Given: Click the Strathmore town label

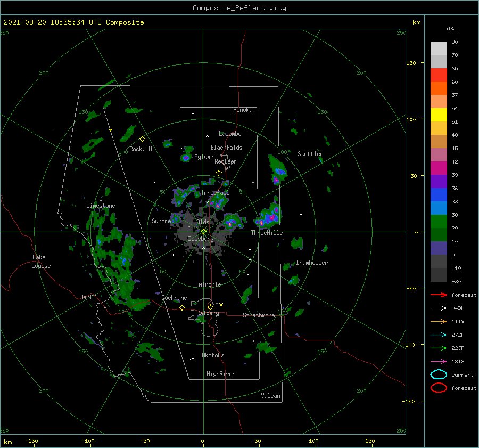Looking at the screenshot, I should coord(259,315).
